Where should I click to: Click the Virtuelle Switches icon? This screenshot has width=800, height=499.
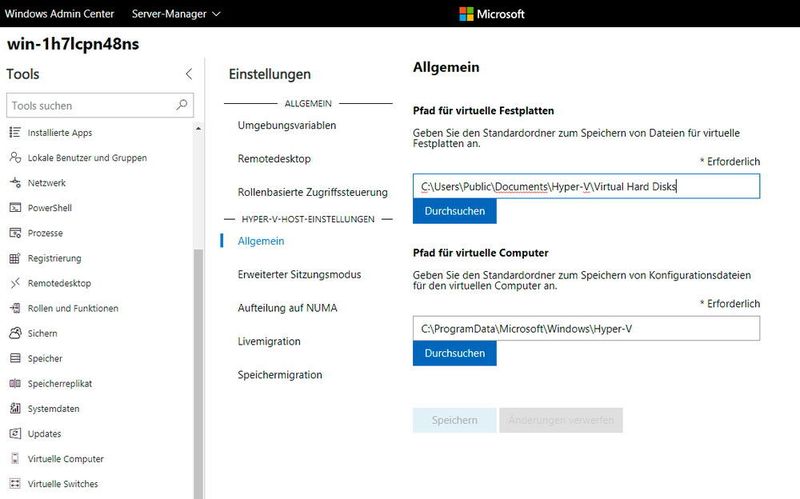coord(15,484)
